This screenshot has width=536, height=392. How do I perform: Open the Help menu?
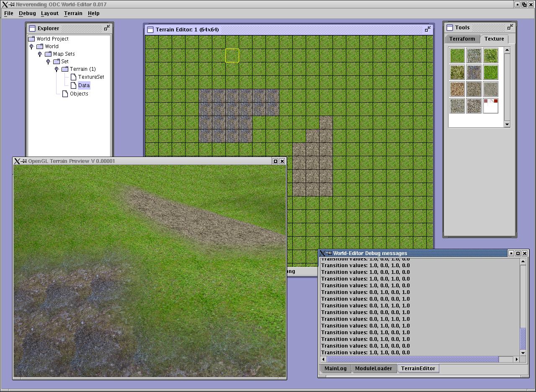[93, 13]
